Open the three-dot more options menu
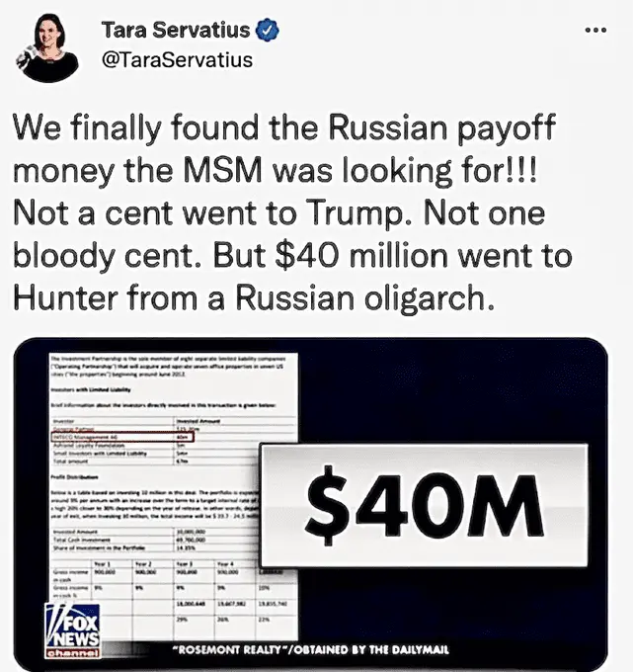 coord(595,30)
